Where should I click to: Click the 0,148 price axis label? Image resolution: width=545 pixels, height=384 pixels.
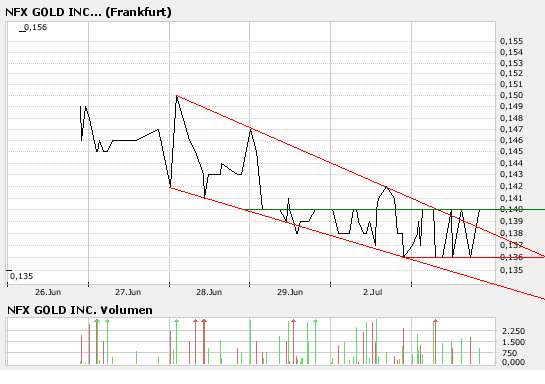point(511,119)
